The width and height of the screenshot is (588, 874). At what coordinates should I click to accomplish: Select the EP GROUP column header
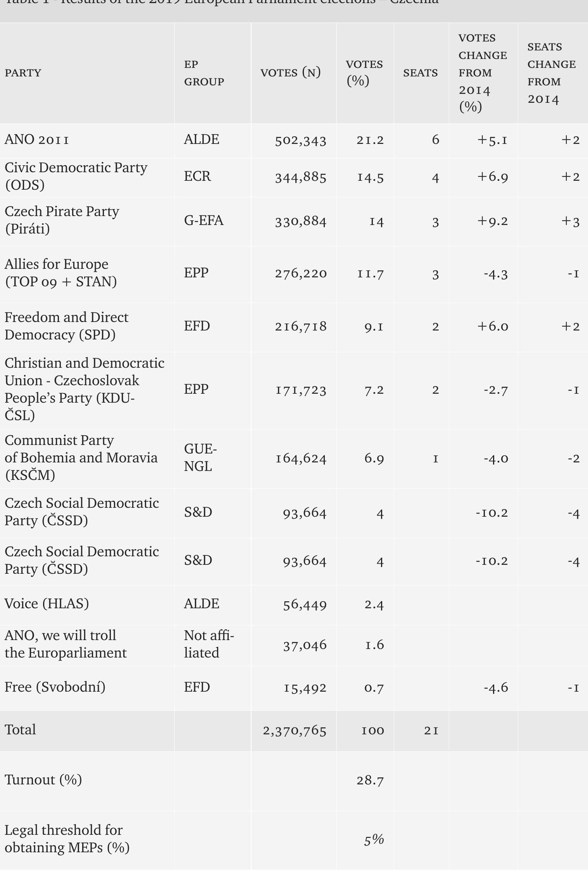point(204,73)
